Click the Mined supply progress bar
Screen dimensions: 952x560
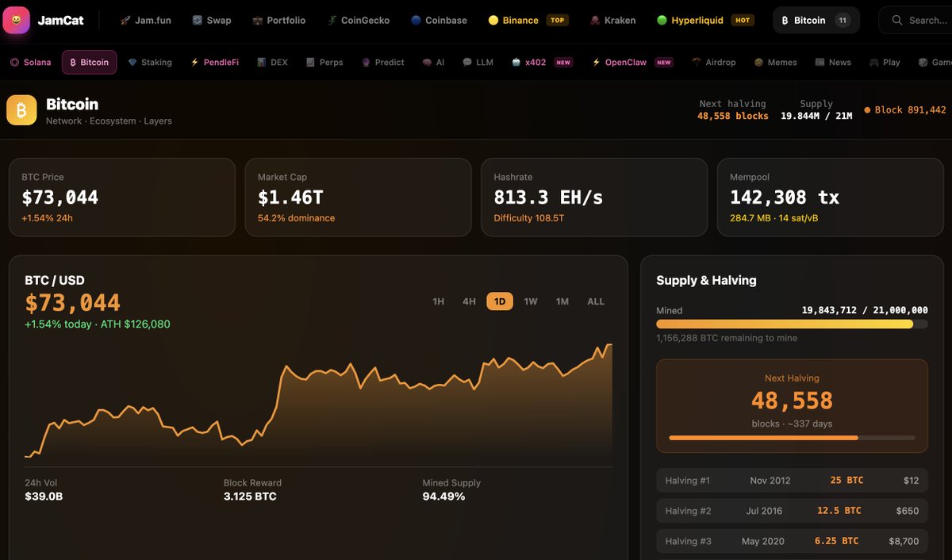pos(792,324)
